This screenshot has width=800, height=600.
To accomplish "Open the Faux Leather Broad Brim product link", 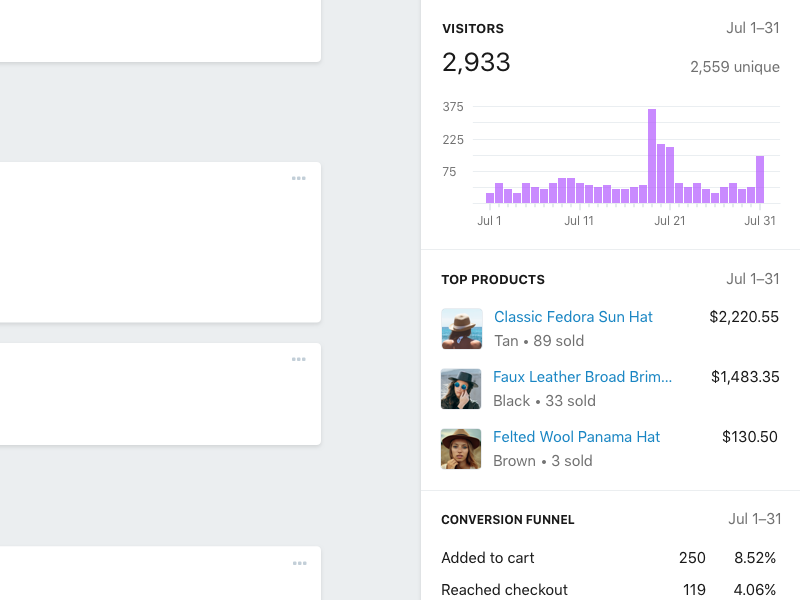I will pyautogui.click(x=582, y=377).
